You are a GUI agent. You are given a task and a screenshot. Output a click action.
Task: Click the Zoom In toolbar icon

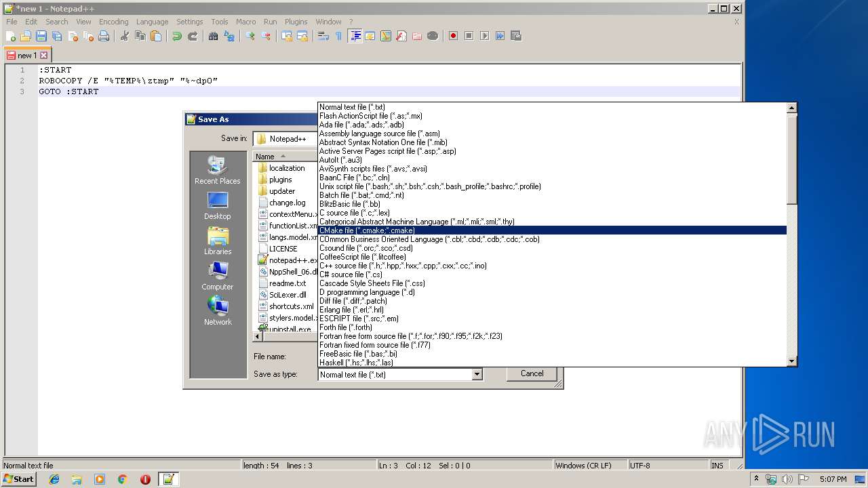point(250,36)
